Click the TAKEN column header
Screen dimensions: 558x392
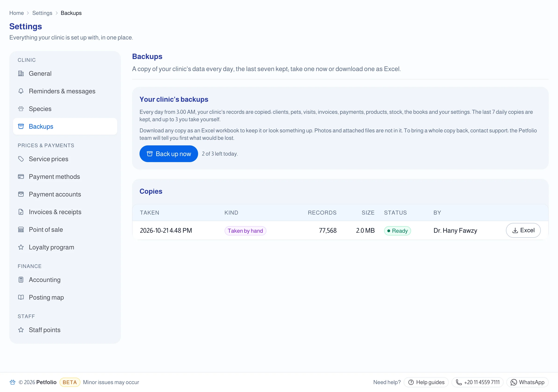[149, 213]
